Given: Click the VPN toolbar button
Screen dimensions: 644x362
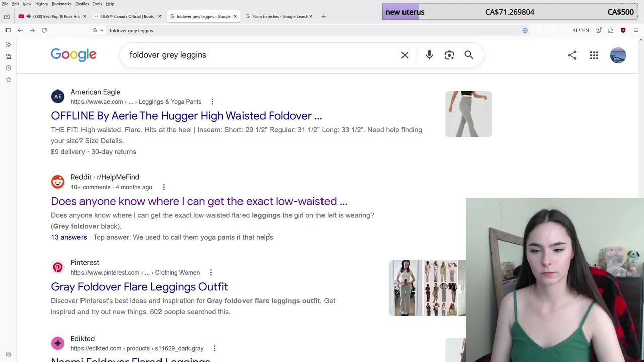Looking at the screenshot, I should [x=581, y=30].
